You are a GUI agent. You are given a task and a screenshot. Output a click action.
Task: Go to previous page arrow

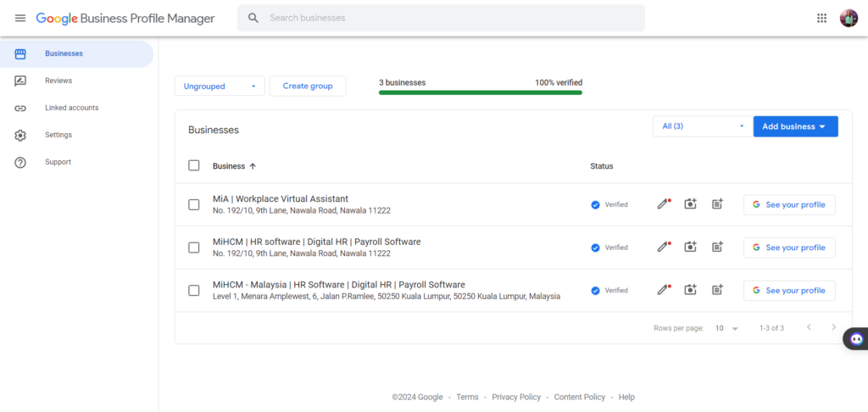tap(809, 327)
